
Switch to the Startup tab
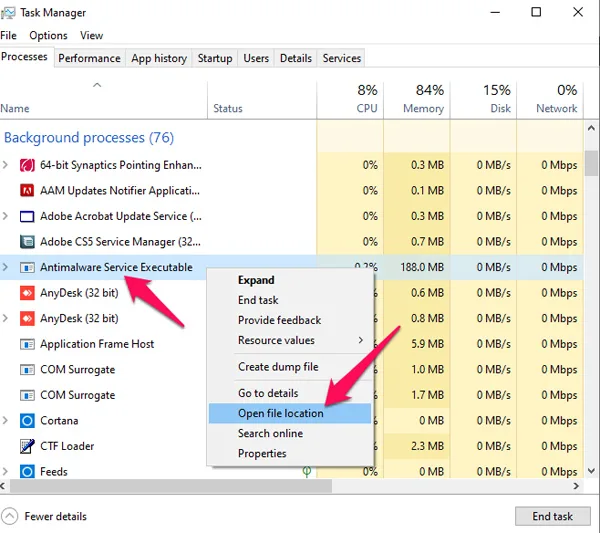coord(215,58)
